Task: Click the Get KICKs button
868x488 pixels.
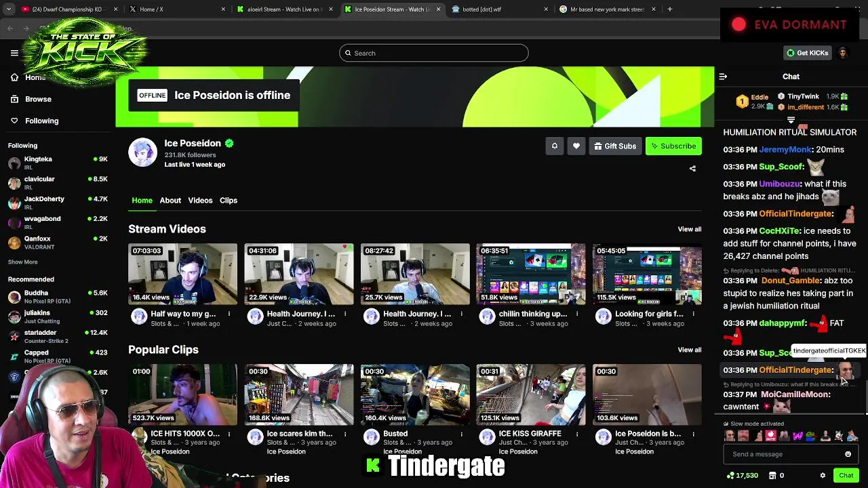Action: (x=807, y=53)
